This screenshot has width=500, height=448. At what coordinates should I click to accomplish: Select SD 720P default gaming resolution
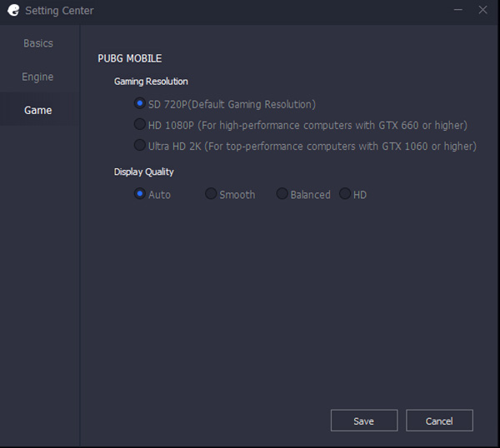pyautogui.click(x=140, y=103)
